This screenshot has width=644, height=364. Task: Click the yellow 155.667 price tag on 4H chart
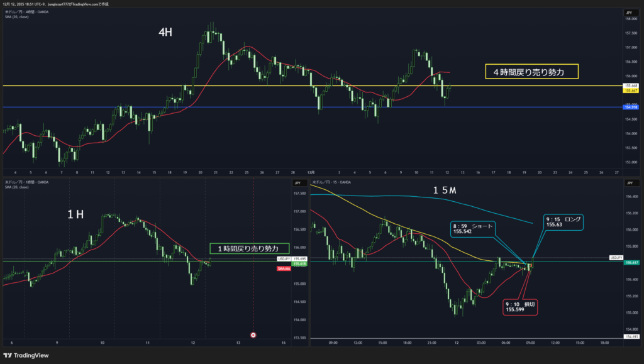631,90
